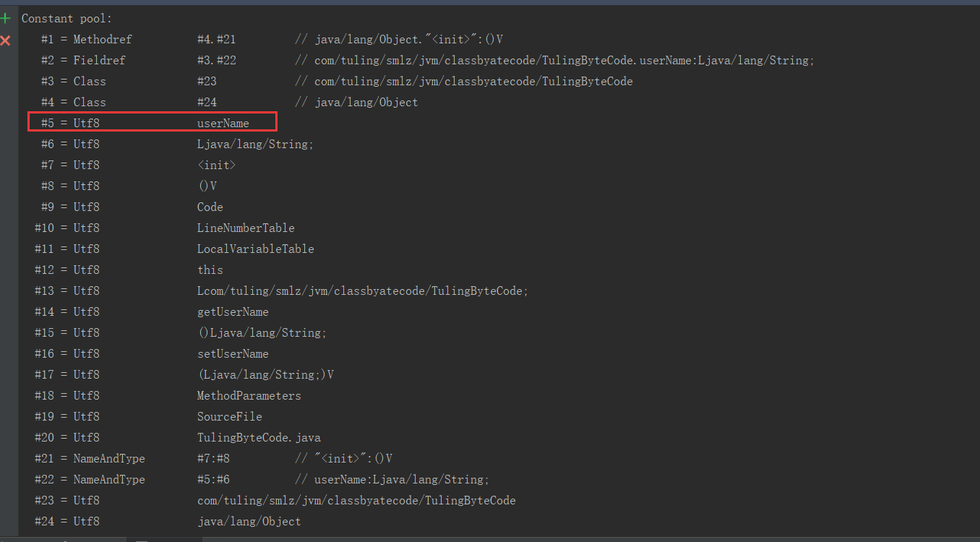Screen dimensions: 980x542
Task: Select '#20 = Utf8' entry
Action: [67, 437]
